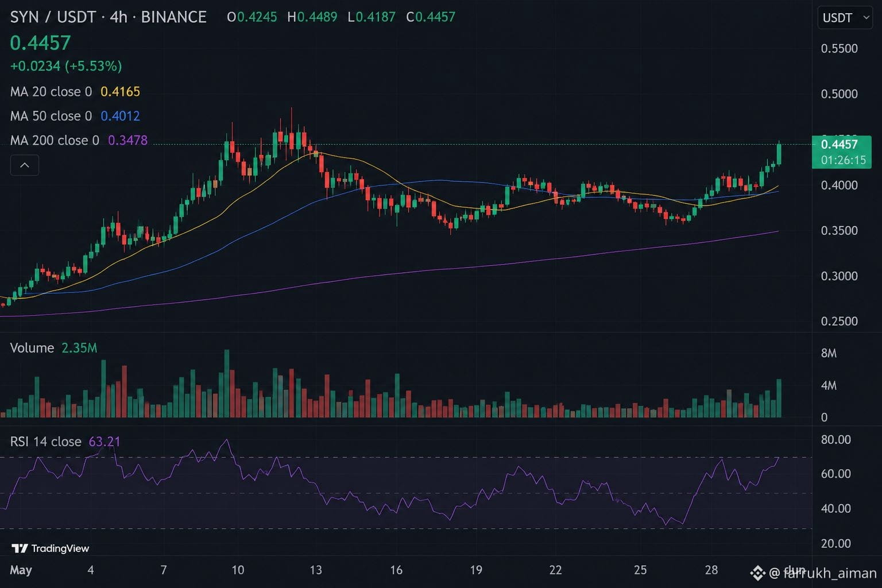Click the RSI 14 close indicator label
Image resolution: width=882 pixels, height=588 pixels.
coord(46,442)
